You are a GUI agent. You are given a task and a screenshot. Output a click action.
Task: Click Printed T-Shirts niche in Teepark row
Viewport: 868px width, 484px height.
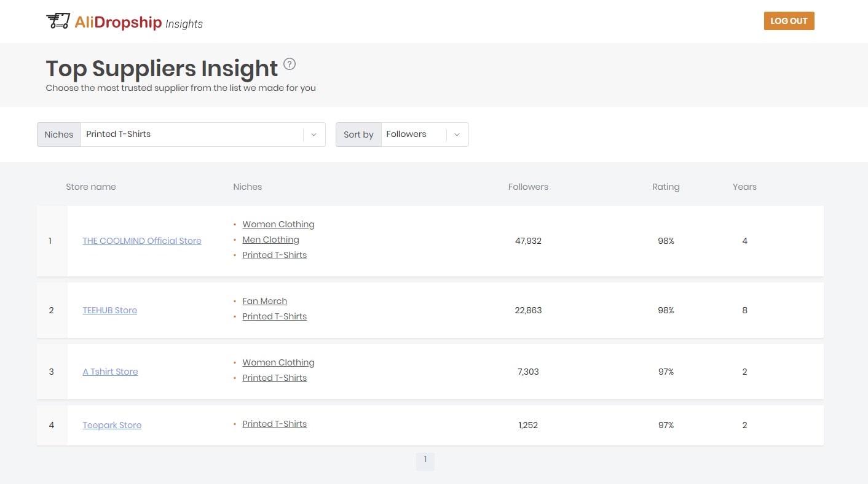274,424
